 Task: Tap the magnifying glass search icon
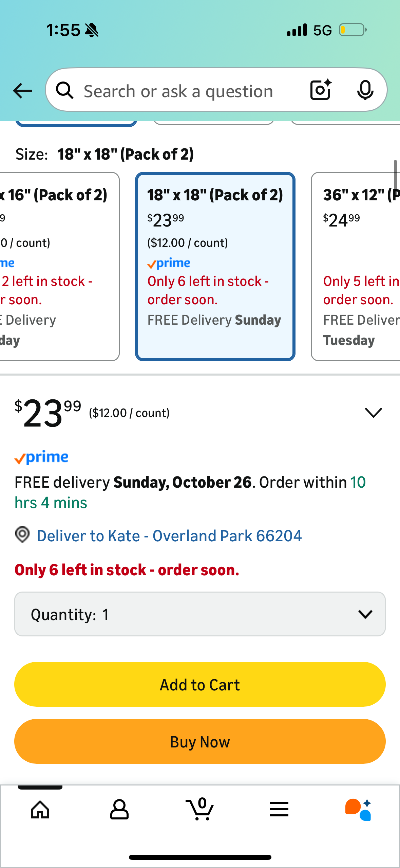(x=64, y=91)
